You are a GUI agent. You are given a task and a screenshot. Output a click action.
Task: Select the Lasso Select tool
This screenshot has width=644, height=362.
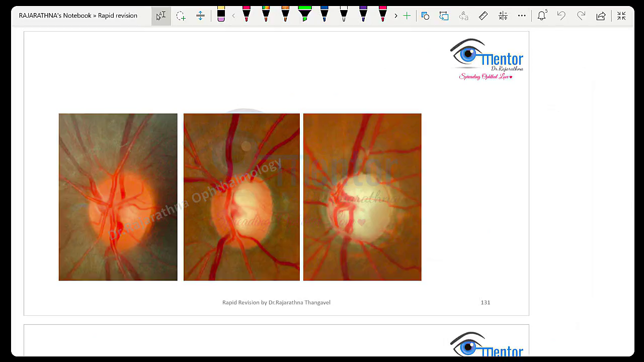pos(181,16)
